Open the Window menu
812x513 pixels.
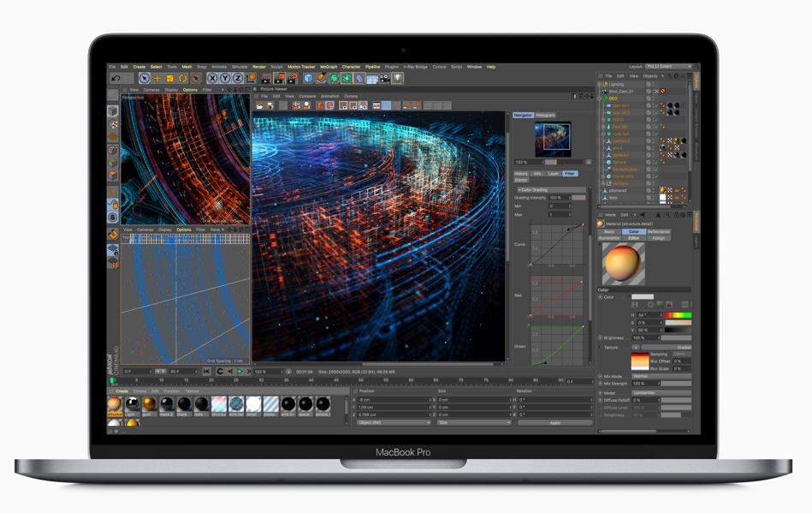[474, 67]
